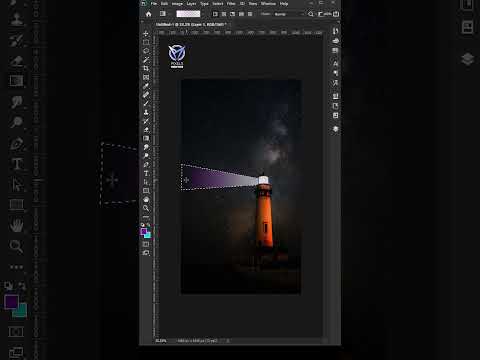Select the Gradient tool
The width and height of the screenshot is (480, 360).
click(x=146, y=138)
